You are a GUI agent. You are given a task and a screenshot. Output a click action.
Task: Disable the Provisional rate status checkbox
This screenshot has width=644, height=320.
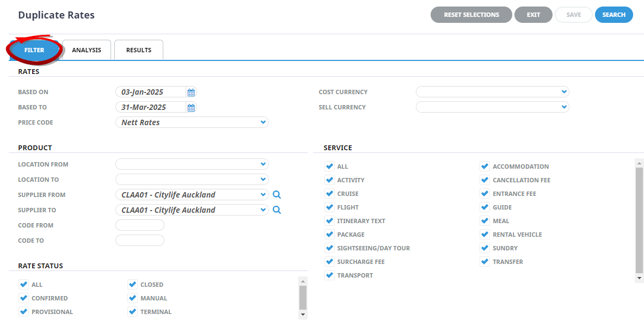pyautogui.click(x=23, y=312)
